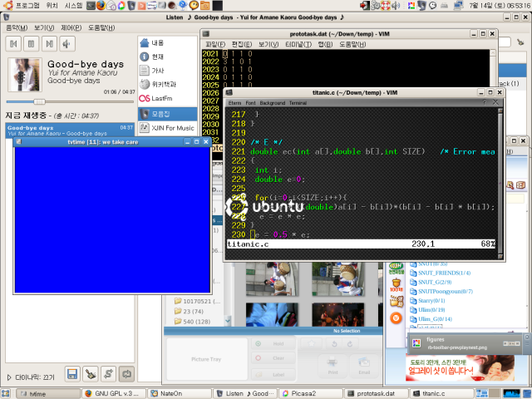Screen dimensions: 532x399
Task: Click the Hold button in Picasa tray
Action: (273, 343)
